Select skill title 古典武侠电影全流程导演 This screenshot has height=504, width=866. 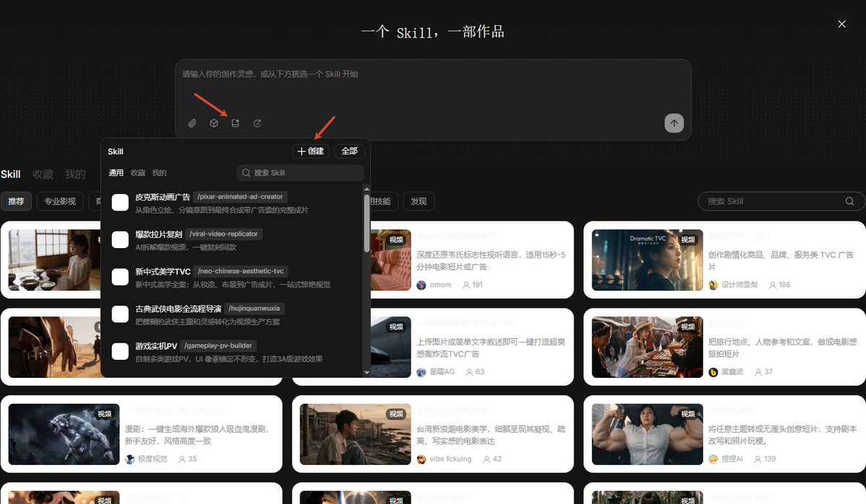178,309
